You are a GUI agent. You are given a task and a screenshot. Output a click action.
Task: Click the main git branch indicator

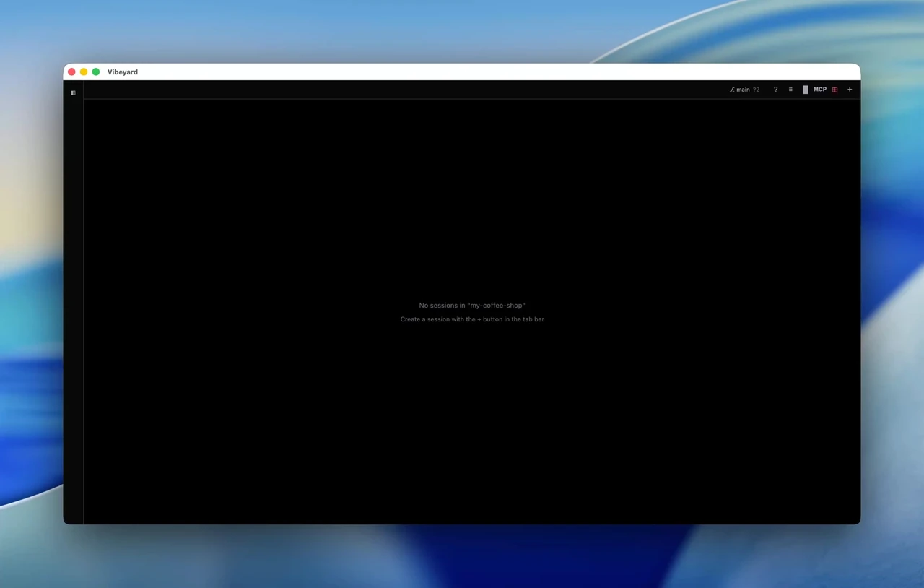(x=744, y=90)
